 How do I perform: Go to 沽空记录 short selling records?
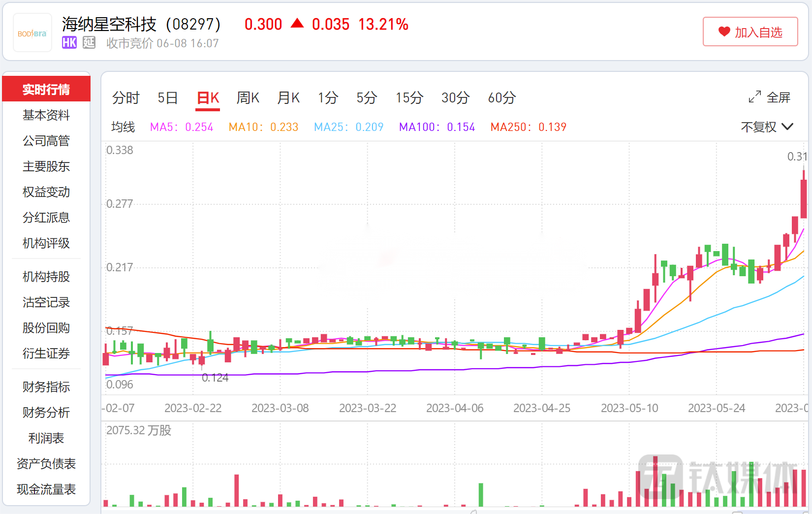coord(46,302)
